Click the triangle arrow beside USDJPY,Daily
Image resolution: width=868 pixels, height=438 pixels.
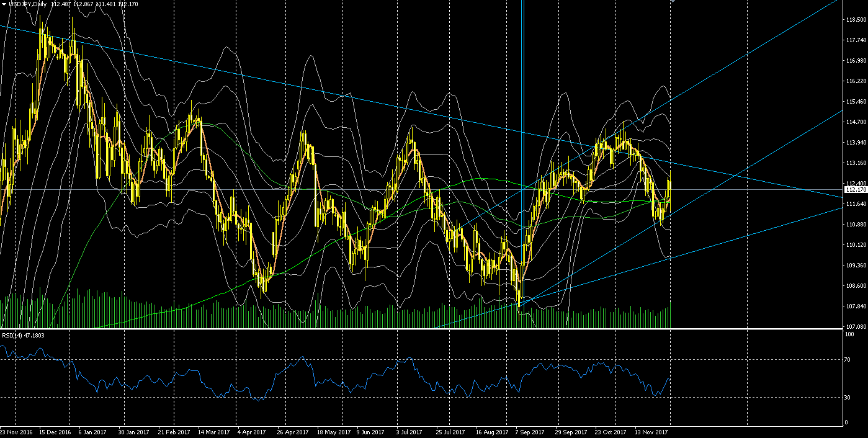click(x=4, y=4)
